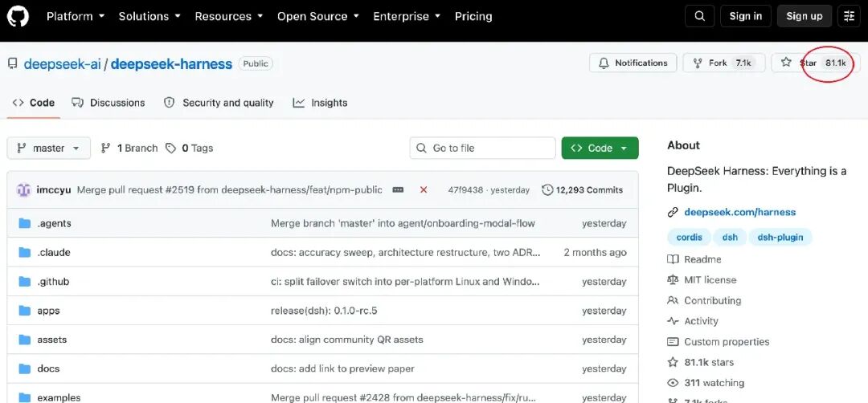This screenshot has height=403, width=868.
Task: View 0 Tags list
Action: pyautogui.click(x=190, y=149)
